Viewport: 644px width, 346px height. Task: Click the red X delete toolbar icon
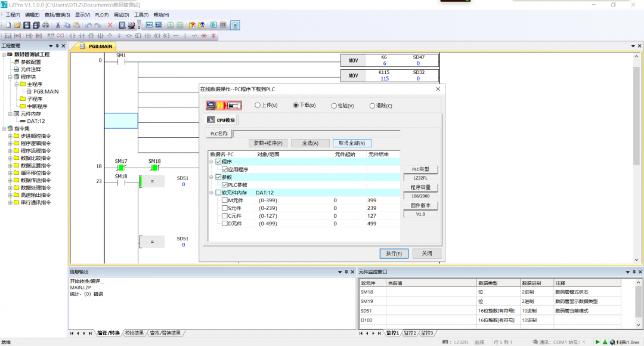click(110, 25)
